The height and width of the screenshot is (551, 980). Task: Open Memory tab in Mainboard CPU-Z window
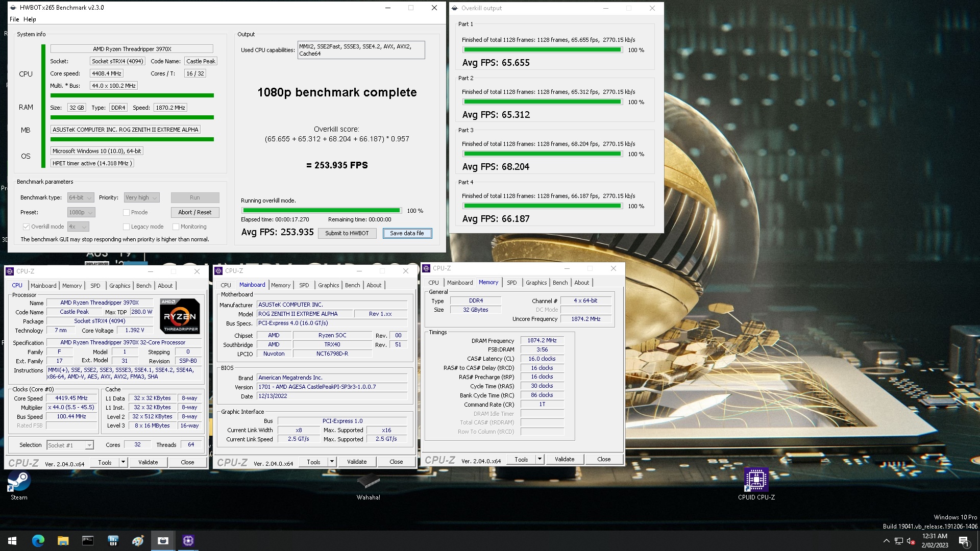tap(280, 285)
